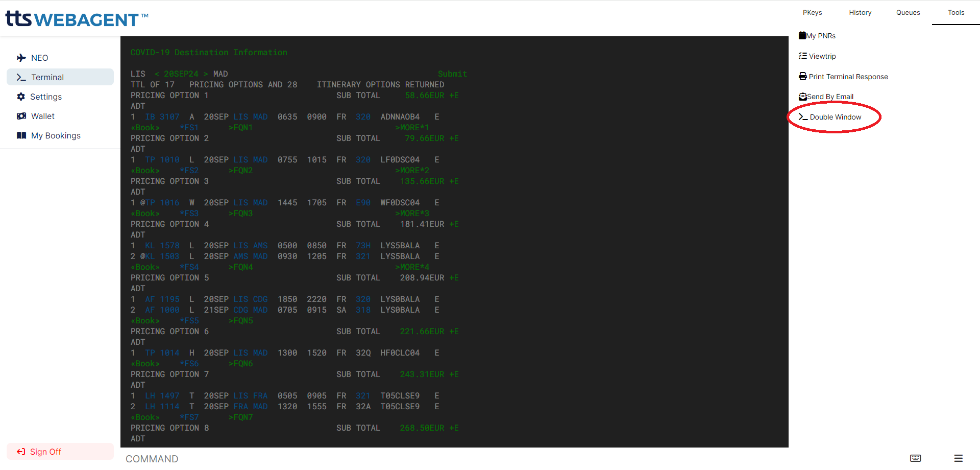
Task: Click the printer icon for Terminal Response
Action: (803, 76)
